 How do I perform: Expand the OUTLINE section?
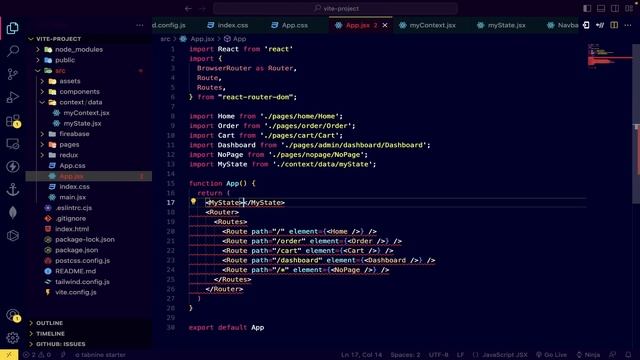pos(89,323)
